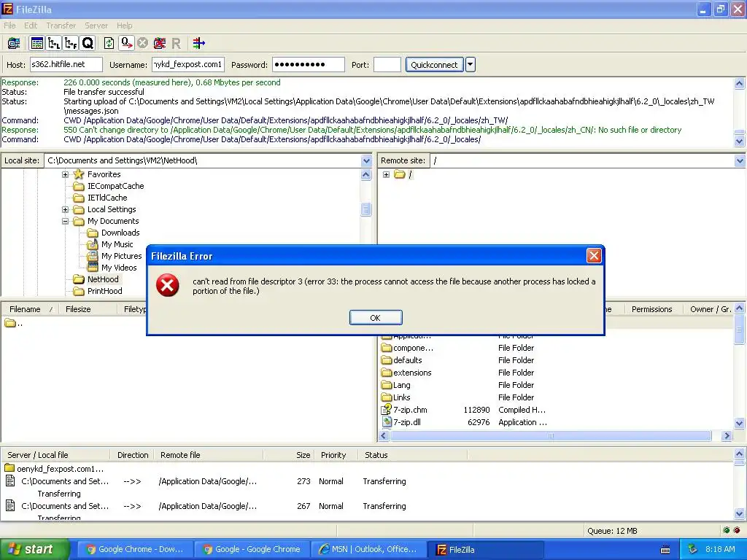Screen dimensions: 747x560
Task: Move the local tree scrollbar thumb
Action: pos(366,209)
